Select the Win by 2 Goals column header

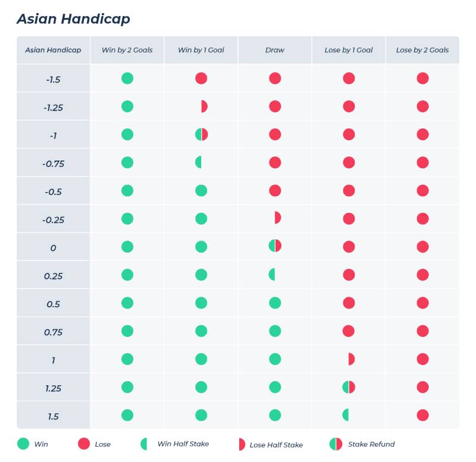(x=127, y=50)
